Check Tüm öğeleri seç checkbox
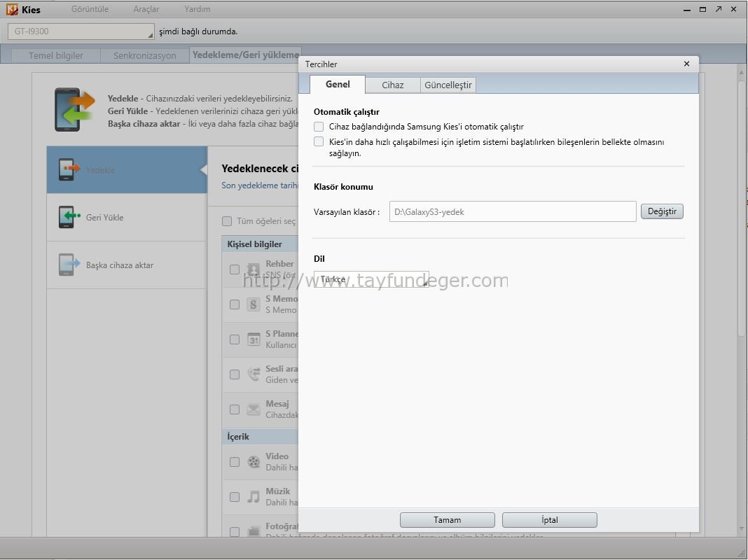The height and width of the screenshot is (560, 748). coord(227,221)
